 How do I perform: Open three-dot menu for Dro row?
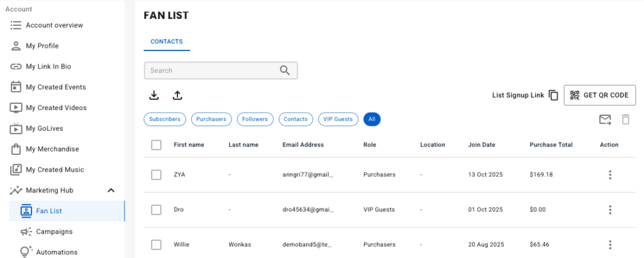coord(609,210)
